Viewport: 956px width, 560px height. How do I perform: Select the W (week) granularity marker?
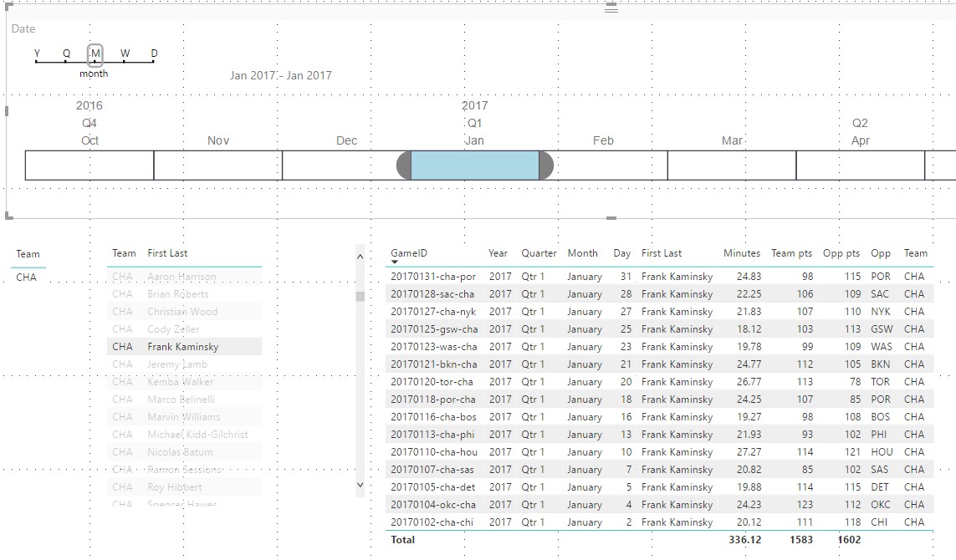[125, 53]
